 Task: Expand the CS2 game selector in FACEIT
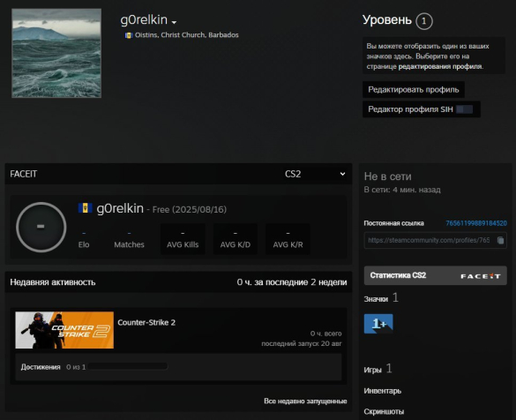(315, 174)
